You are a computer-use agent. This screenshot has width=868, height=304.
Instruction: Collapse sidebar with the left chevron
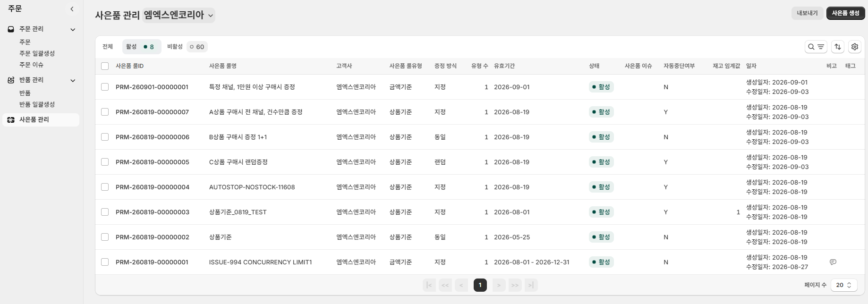[x=72, y=9]
